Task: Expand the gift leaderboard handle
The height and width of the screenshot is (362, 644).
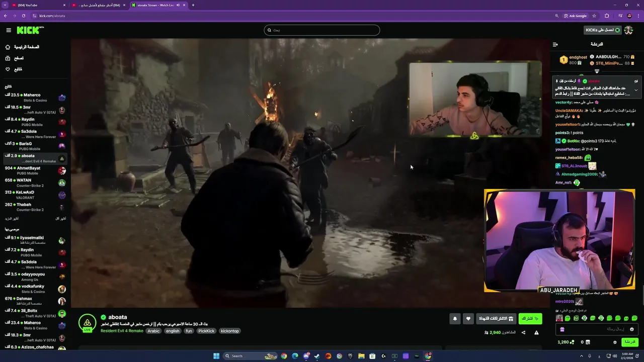Action: pyautogui.click(x=597, y=71)
